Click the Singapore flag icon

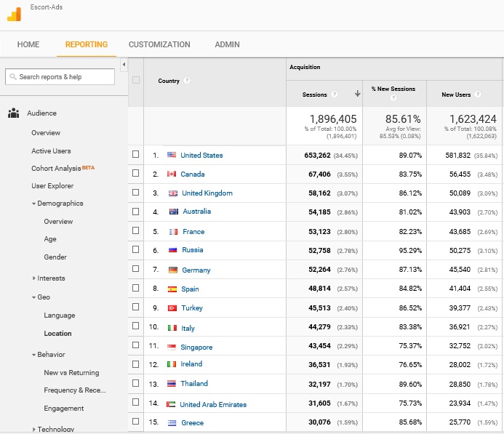(x=172, y=347)
